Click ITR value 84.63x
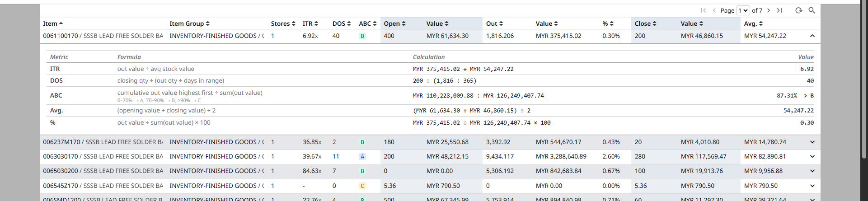Screen dimensions: 868x201 click(x=312, y=171)
